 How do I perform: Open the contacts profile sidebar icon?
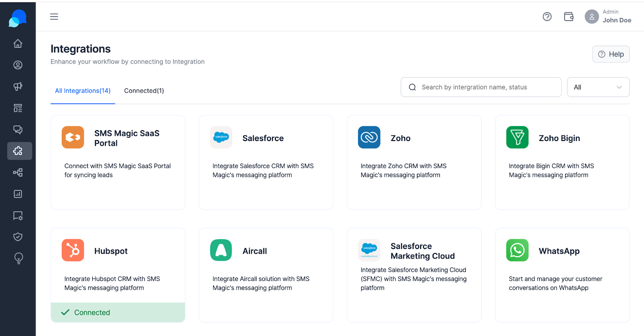click(18, 65)
